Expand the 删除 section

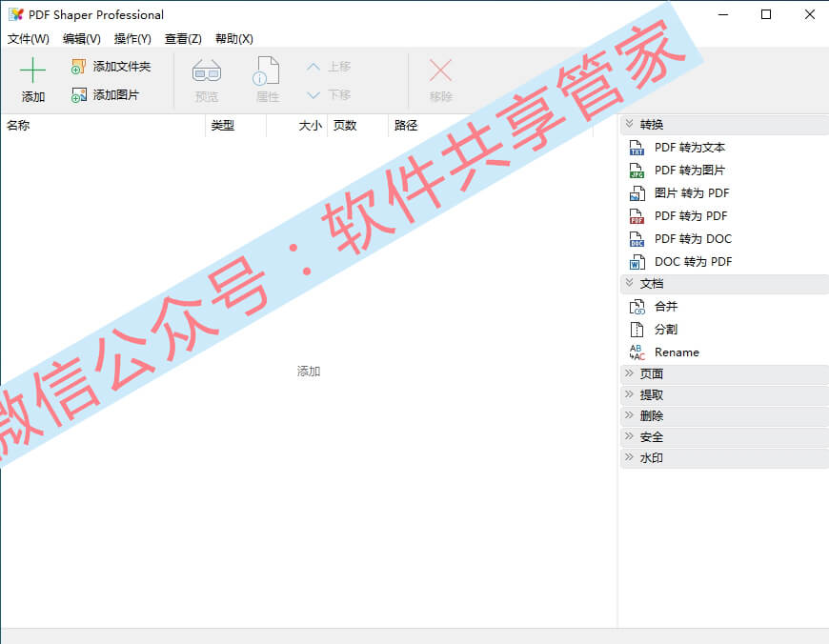pyautogui.click(x=629, y=415)
